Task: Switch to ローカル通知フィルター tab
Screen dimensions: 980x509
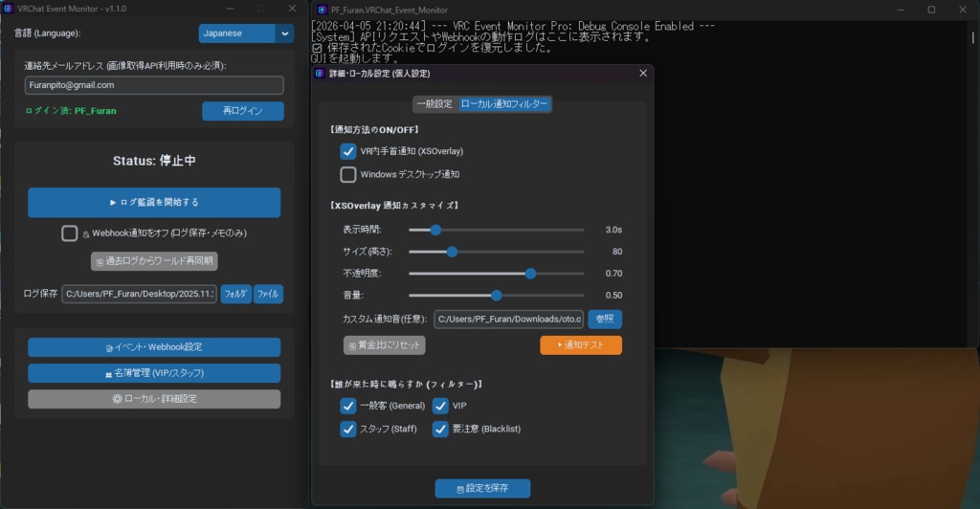Action: [x=503, y=104]
